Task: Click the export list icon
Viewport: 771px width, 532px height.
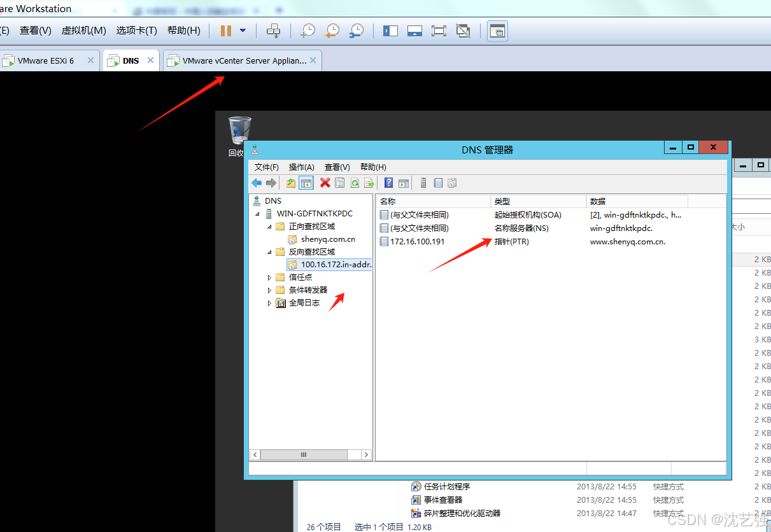Action: 369,183
